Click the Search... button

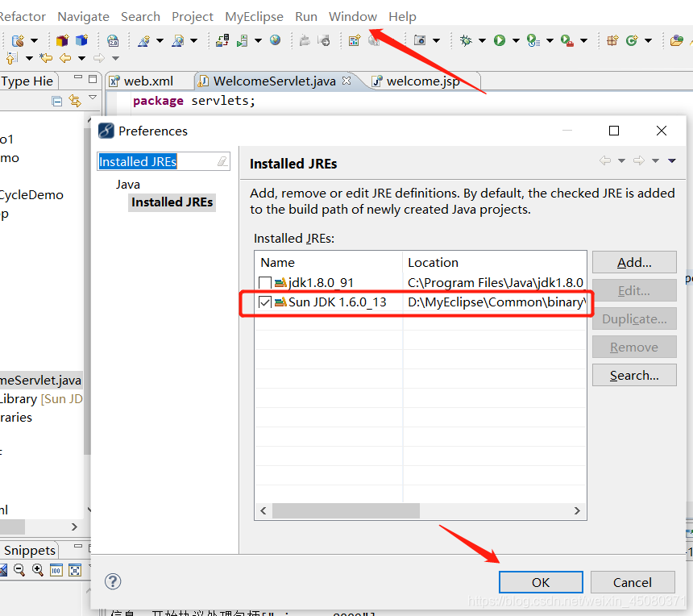point(634,375)
